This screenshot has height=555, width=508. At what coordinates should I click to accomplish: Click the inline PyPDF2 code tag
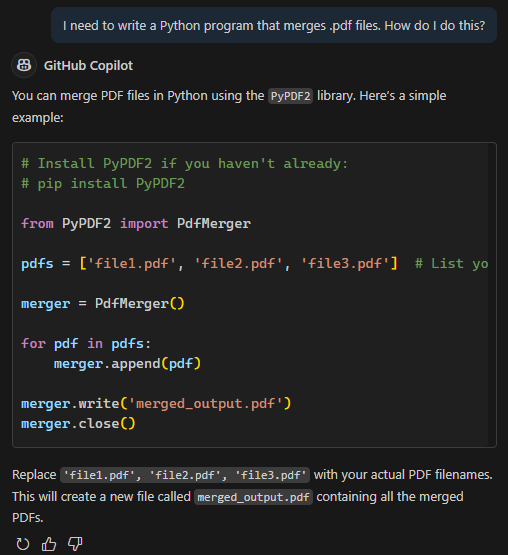[290, 96]
